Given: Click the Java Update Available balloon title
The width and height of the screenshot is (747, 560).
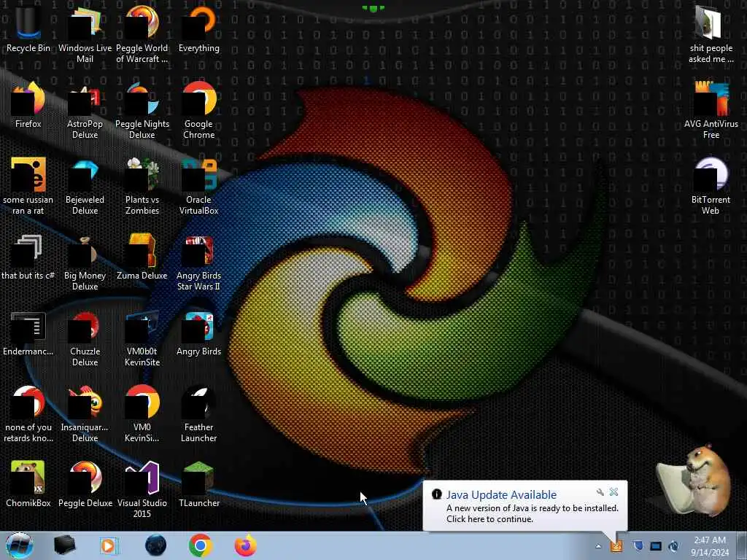Looking at the screenshot, I should coord(501,495).
